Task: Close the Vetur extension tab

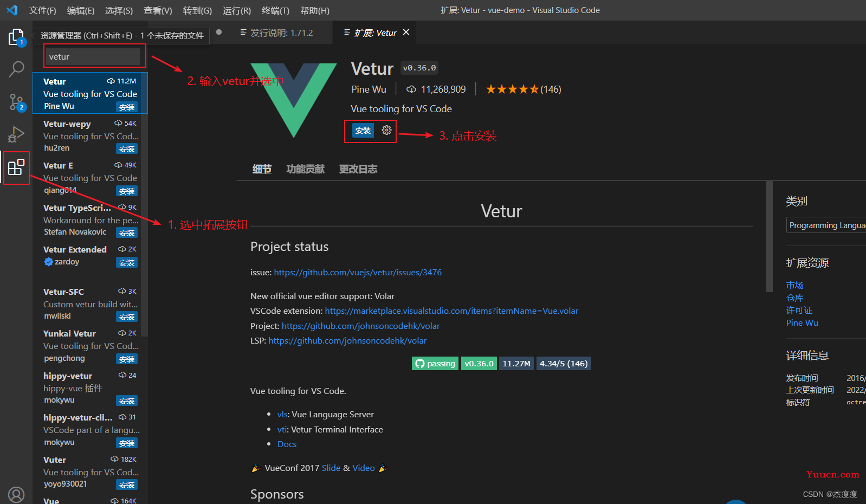Action: click(406, 33)
